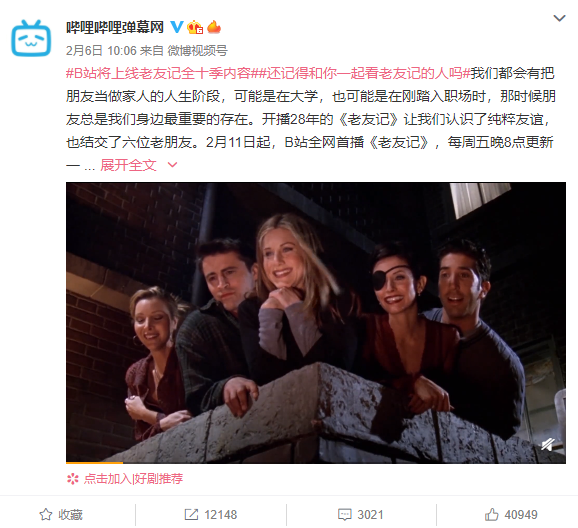Click the gold crown membership badge
This screenshot has width=578, height=528.
[x=195, y=27]
